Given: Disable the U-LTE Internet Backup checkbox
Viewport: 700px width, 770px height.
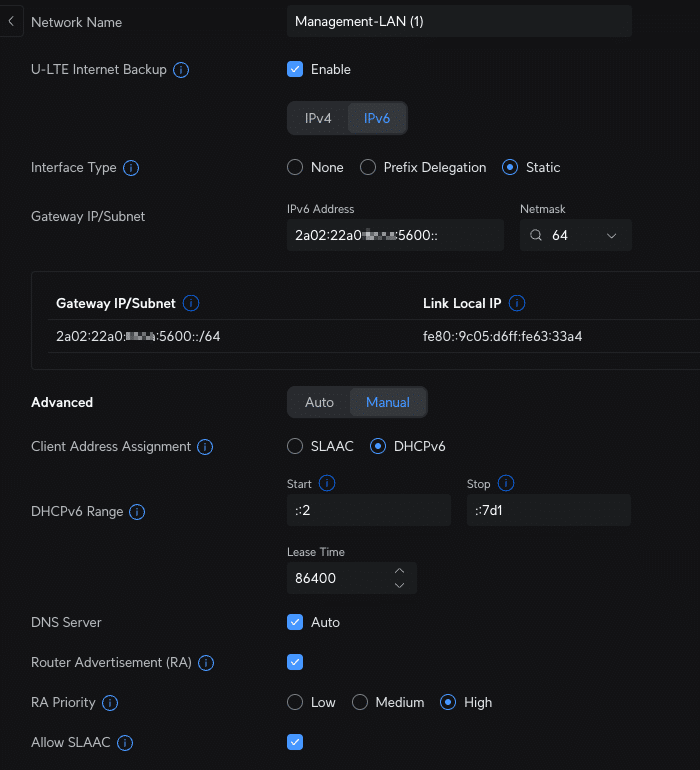Looking at the screenshot, I should (295, 69).
